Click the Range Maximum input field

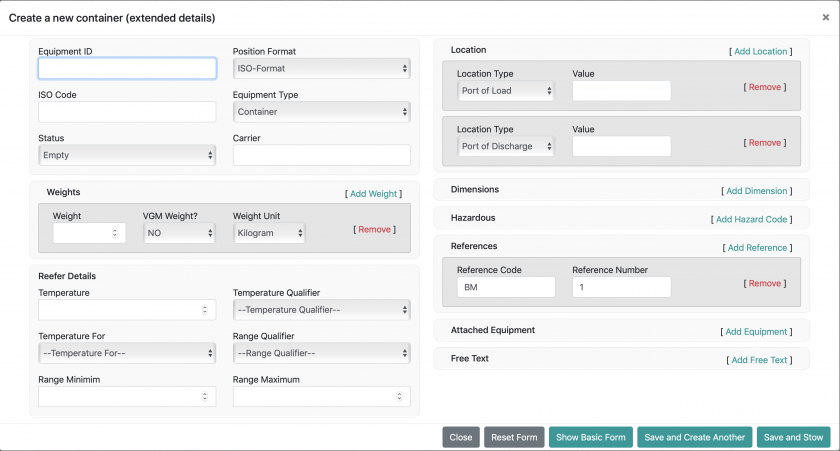click(x=321, y=396)
